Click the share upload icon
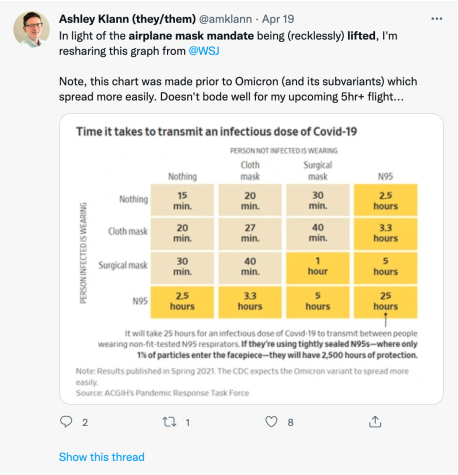The height and width of the screenshot is (475, 458). pyautogui.click(x=375, y=422)
